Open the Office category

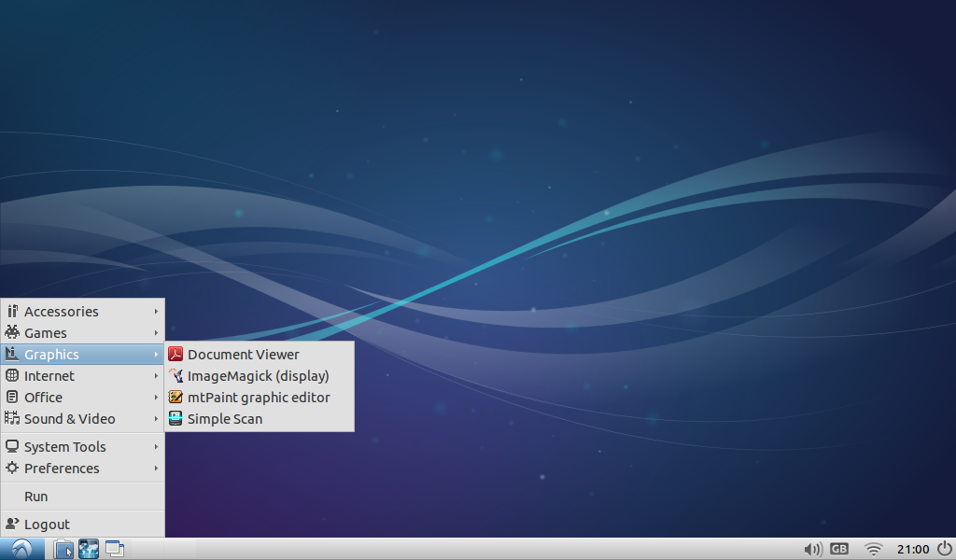coord(43,397)
